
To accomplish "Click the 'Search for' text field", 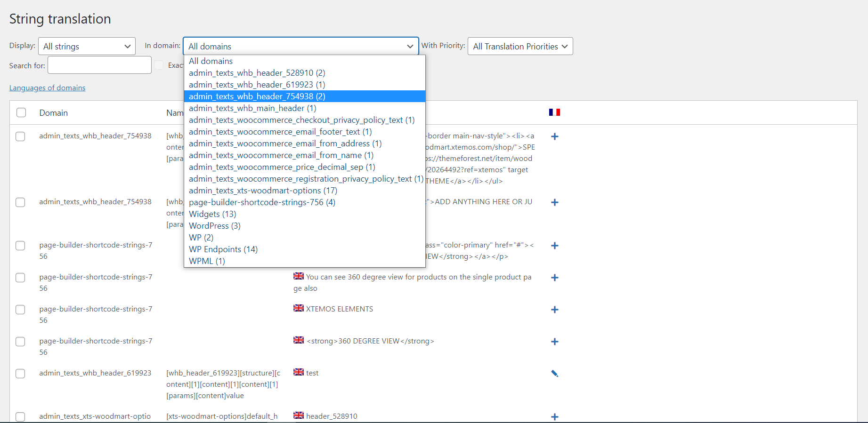I will click(99, 65).
